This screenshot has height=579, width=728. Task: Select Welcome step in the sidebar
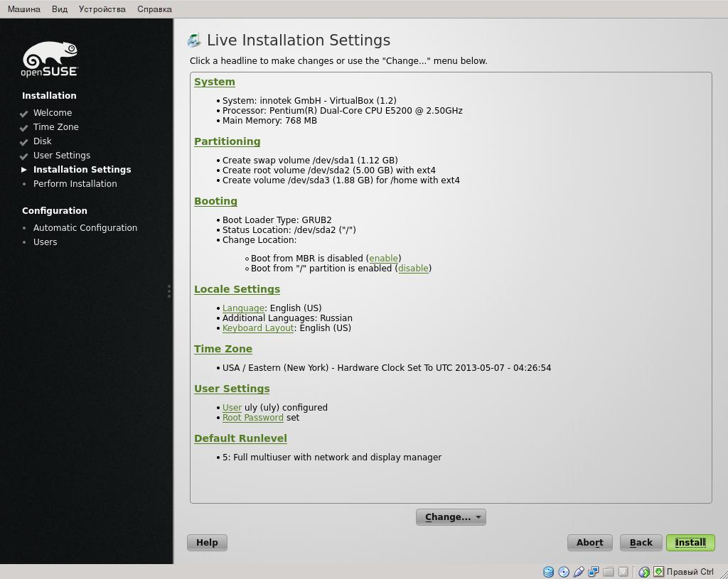click(x=53, y=113)
